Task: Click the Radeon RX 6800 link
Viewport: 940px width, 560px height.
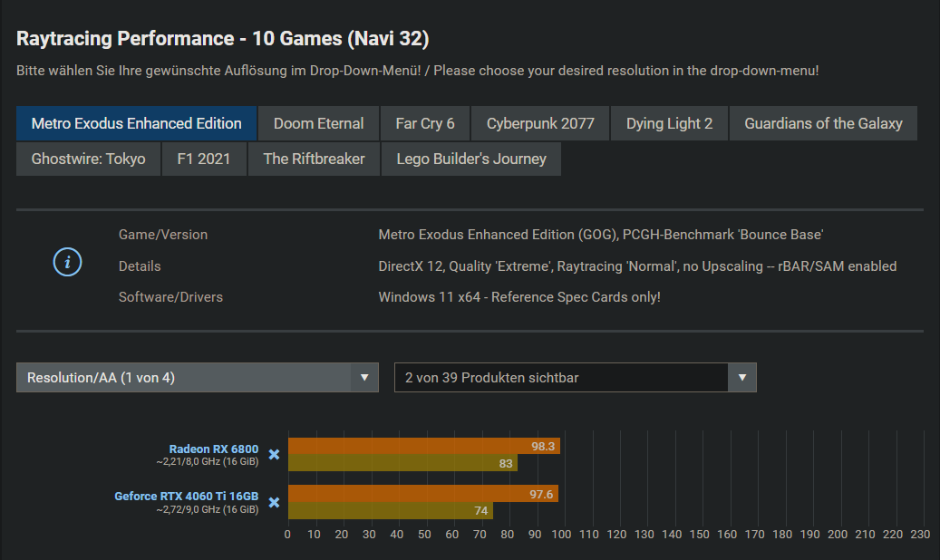Action: tap(213, 449)
